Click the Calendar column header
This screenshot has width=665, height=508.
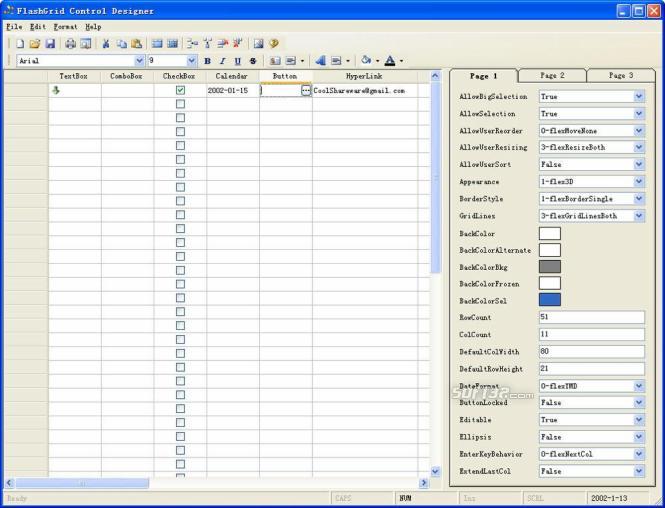(232, 76)
